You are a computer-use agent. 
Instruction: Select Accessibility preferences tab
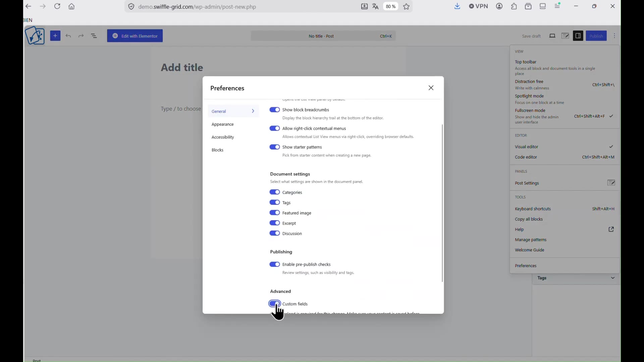[233, 137]
